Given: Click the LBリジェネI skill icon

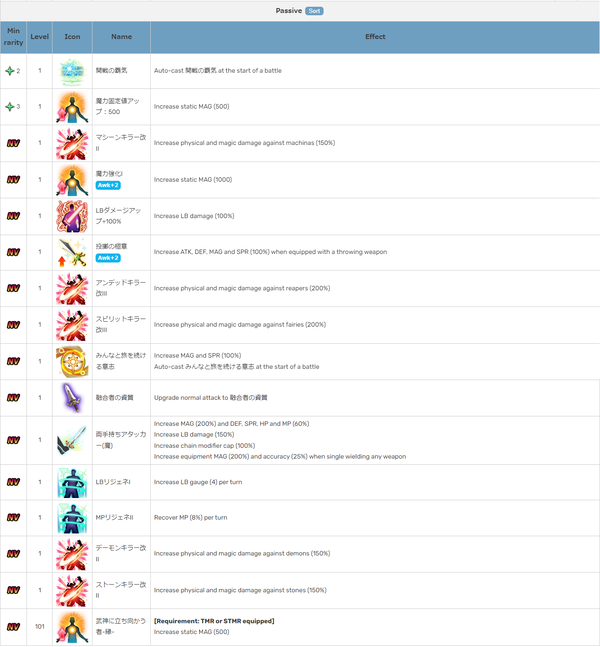Looking at the screenshot, I should 72,482.
